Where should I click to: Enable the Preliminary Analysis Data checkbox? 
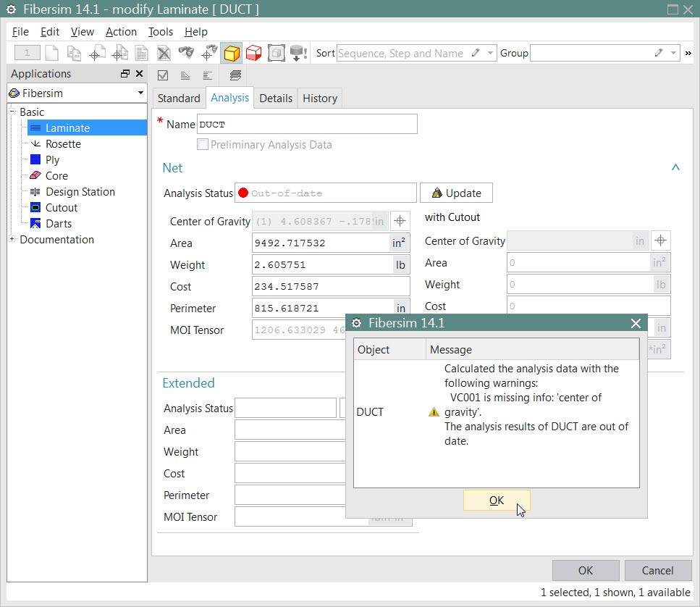point(203,144)
